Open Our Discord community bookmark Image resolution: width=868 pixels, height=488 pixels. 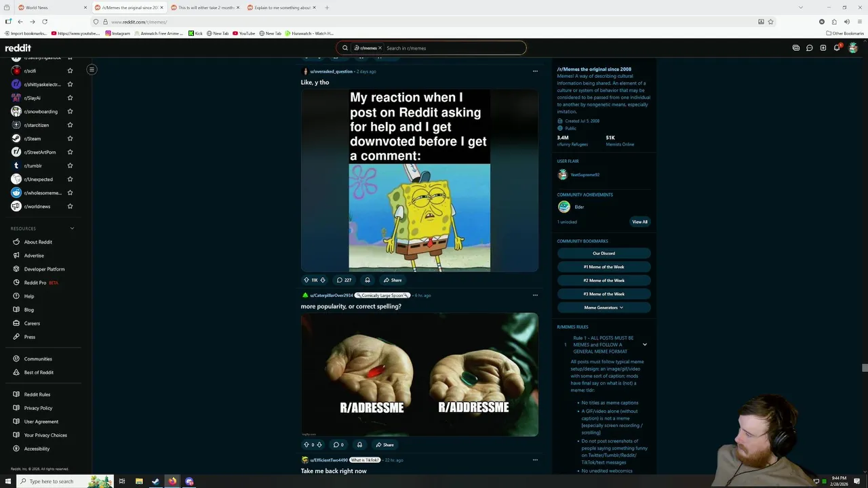[x=604, y=253]
